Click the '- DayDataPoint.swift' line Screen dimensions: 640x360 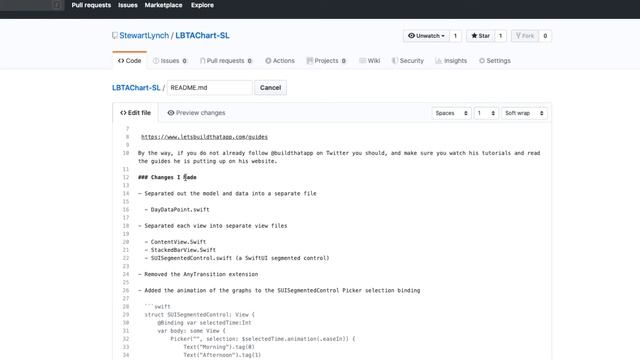click(x=177, y=209)
